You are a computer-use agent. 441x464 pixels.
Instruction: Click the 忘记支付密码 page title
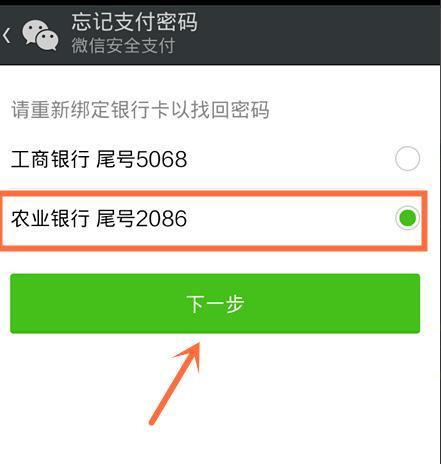(134, 22)
